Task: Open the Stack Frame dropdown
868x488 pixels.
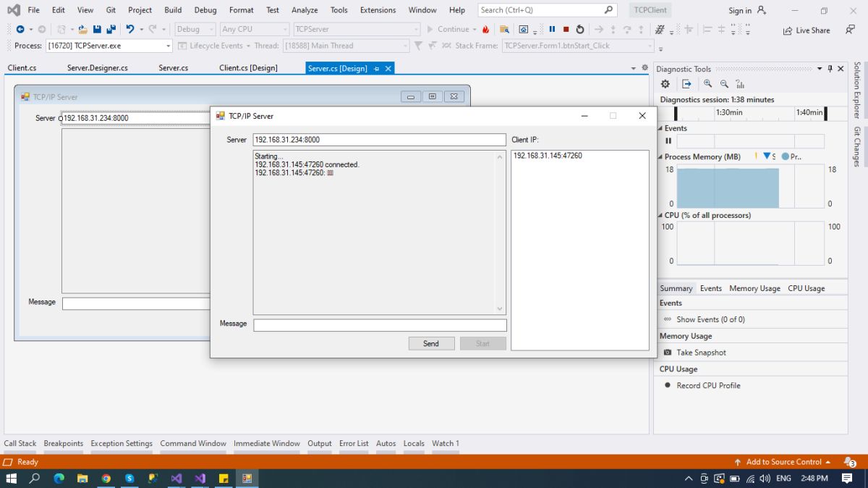Action: [650, 46]
